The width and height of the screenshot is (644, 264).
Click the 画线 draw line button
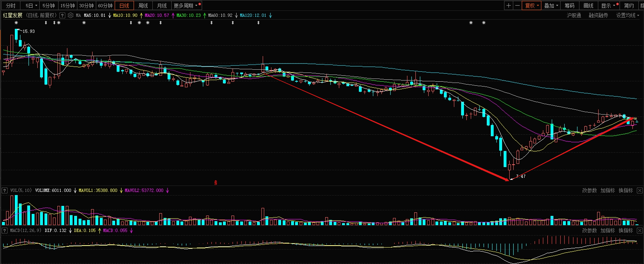588,6
